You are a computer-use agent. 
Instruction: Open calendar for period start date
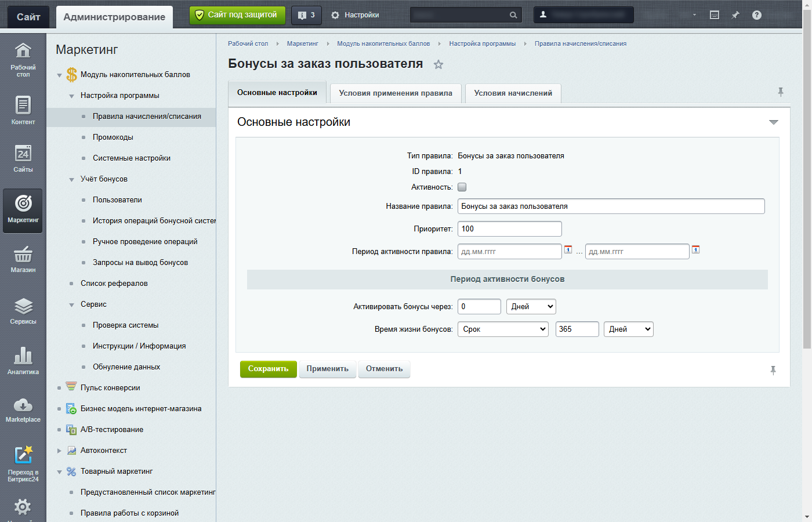click(x=568, y=249)
